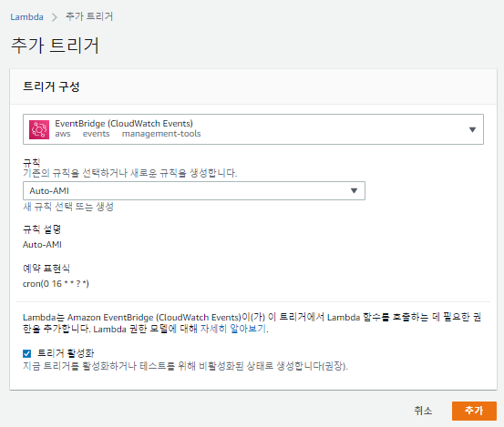Screen dimensions: 504x427
Task: Open the Auto-AMI rule dropdown
Action: (194, 190)
